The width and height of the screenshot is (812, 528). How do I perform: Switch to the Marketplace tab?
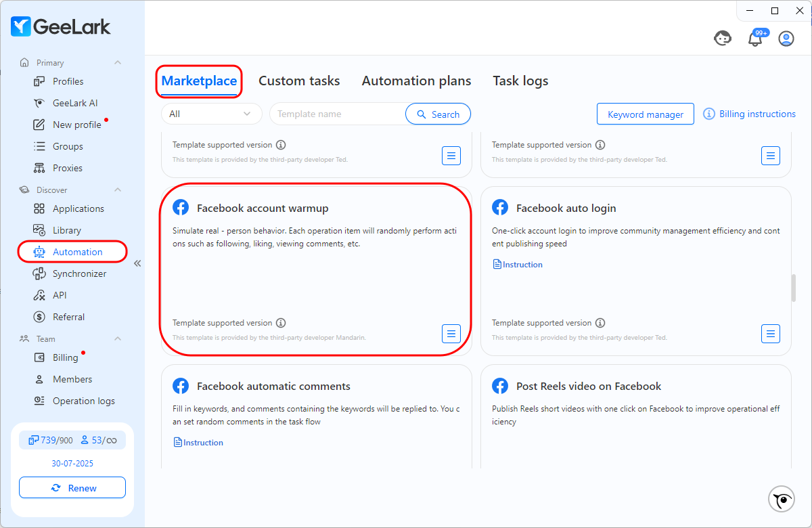pos(199,81)
